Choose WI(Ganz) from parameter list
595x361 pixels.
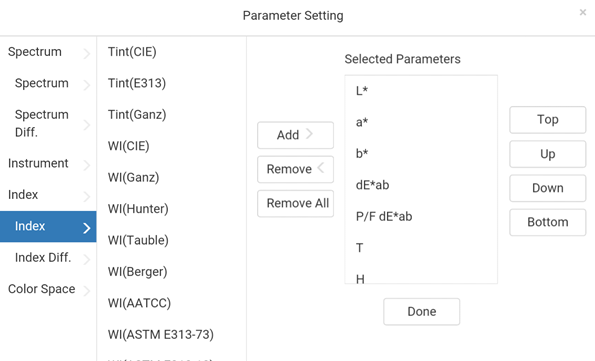pyautogui.click(x=134, y=177)
